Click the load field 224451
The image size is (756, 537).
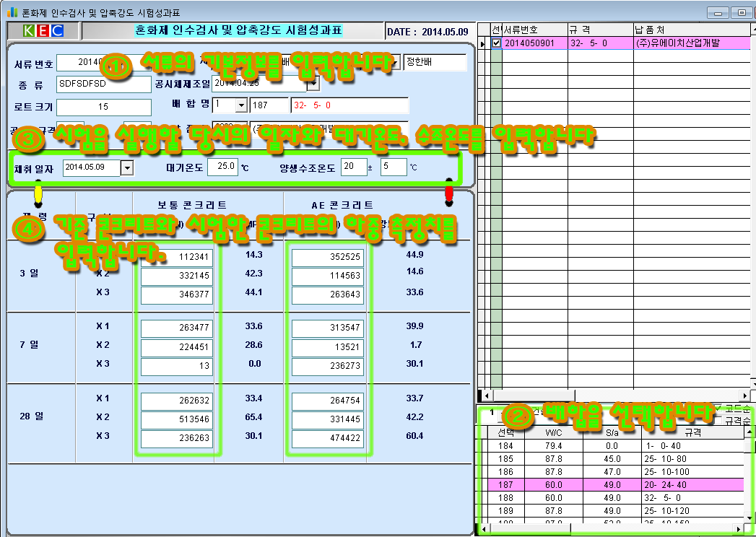coord(176,347)
